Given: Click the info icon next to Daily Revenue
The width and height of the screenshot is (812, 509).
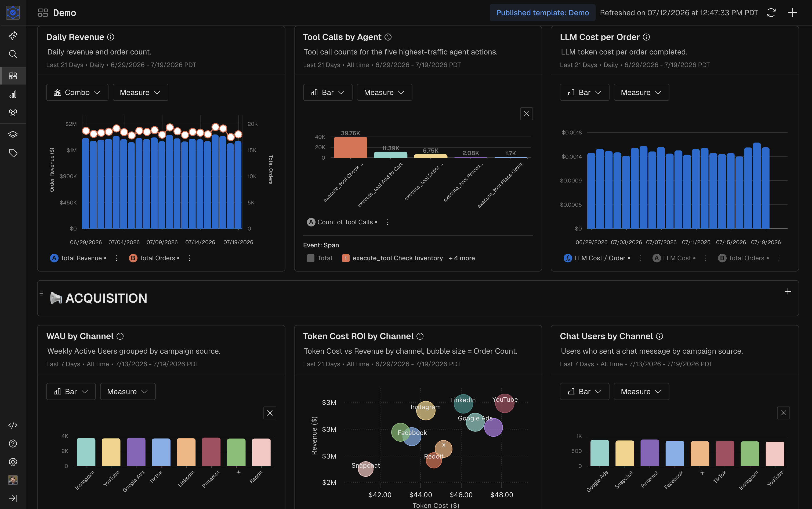Looking at the screenshot, I should click(110, 37).
